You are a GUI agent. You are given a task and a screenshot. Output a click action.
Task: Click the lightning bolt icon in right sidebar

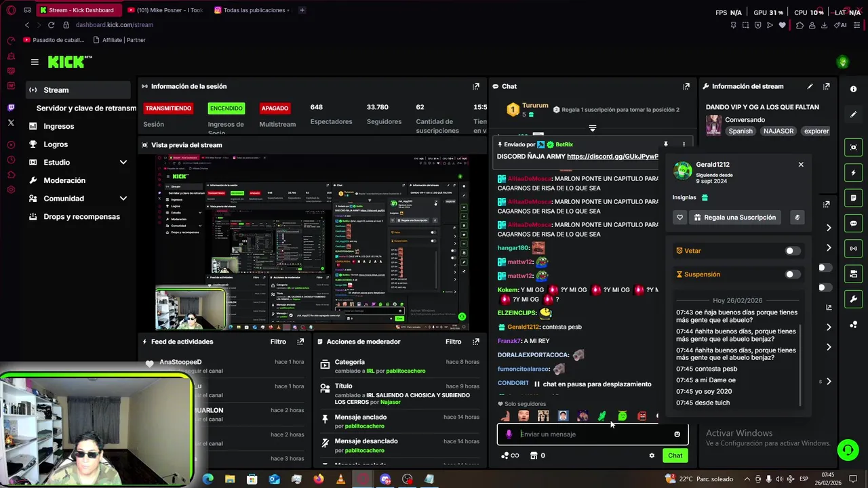pos(853,173)
